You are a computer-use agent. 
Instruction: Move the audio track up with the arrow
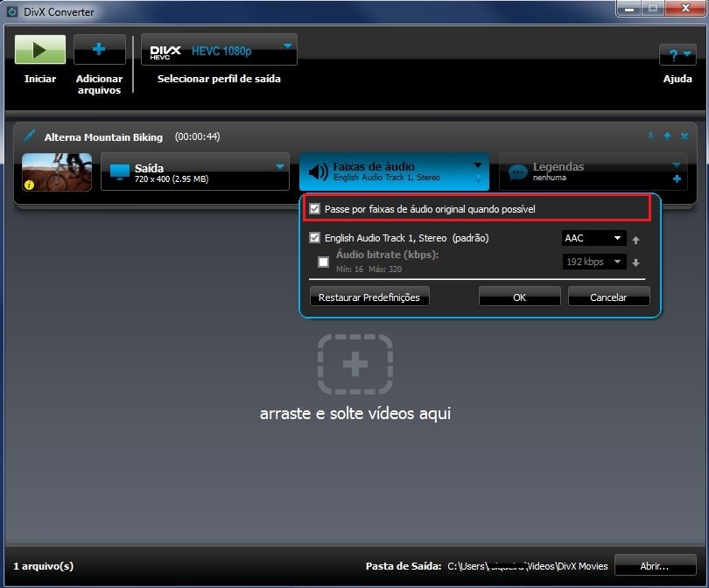click(635, 240)
